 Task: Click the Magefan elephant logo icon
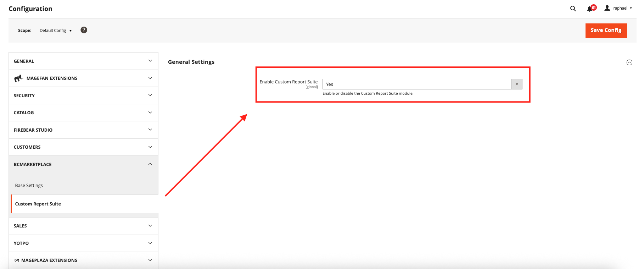(x=18, y=78)
